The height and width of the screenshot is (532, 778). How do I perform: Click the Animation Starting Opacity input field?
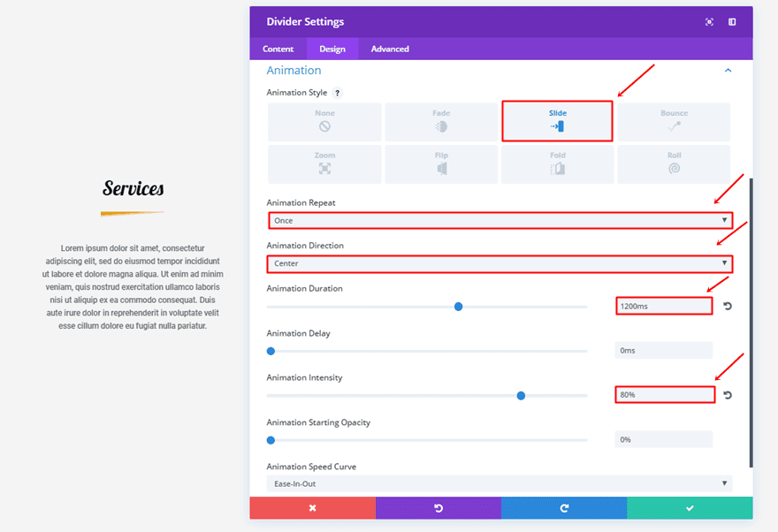pyautogui.click(x=663, y=439)
